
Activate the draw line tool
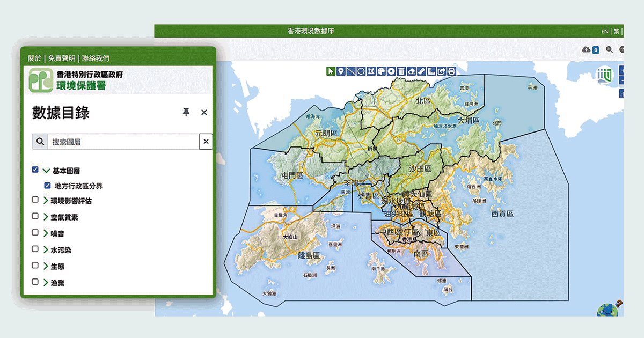[351, 71]
